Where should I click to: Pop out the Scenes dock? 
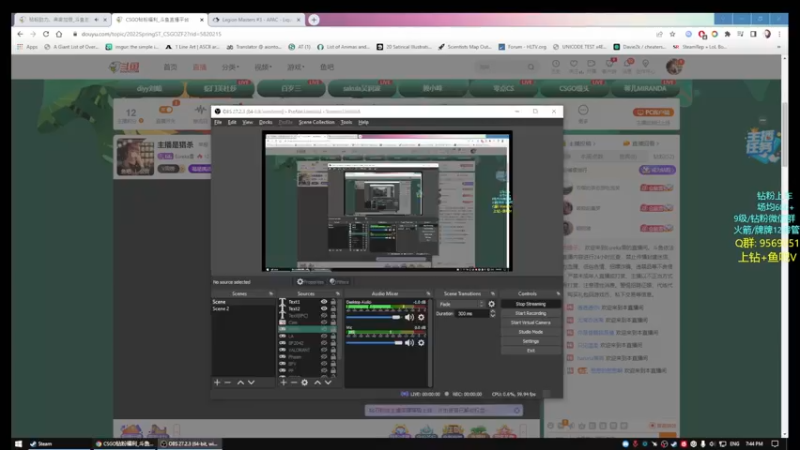tap(271, 294)
